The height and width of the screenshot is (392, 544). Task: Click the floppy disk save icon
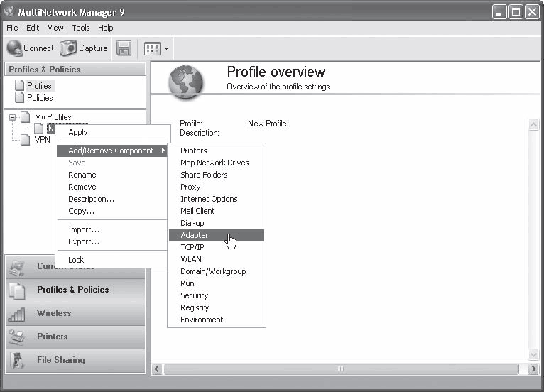pos(124,48)
